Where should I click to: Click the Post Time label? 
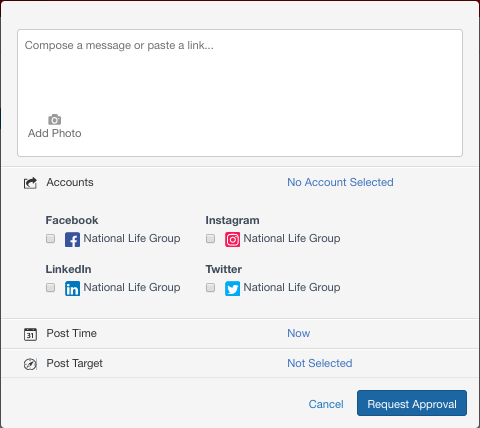71,333
